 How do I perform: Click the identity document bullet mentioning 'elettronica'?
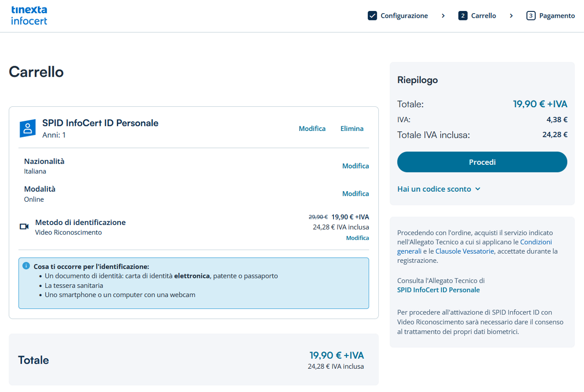point(161,277)
